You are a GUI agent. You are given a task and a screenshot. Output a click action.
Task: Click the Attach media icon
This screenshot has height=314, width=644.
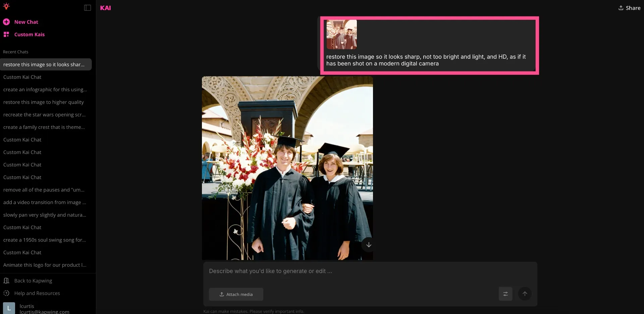[x=222, y=294]
